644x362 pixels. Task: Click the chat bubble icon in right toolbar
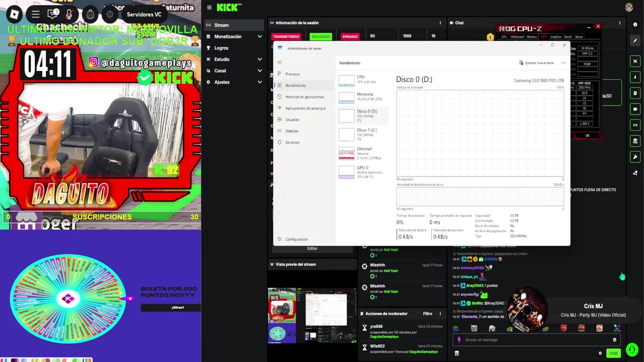[x=635, y=109]
